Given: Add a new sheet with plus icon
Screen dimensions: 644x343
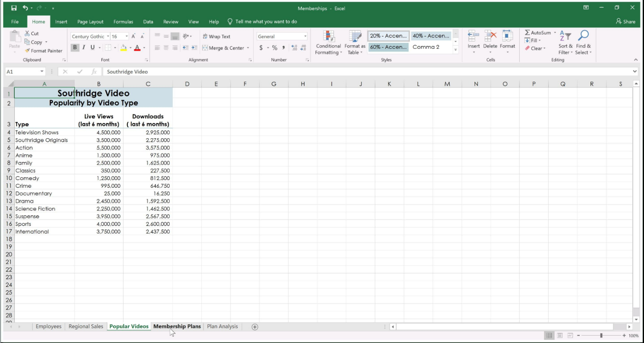Looking at the screenshot, I should (255, 327).
